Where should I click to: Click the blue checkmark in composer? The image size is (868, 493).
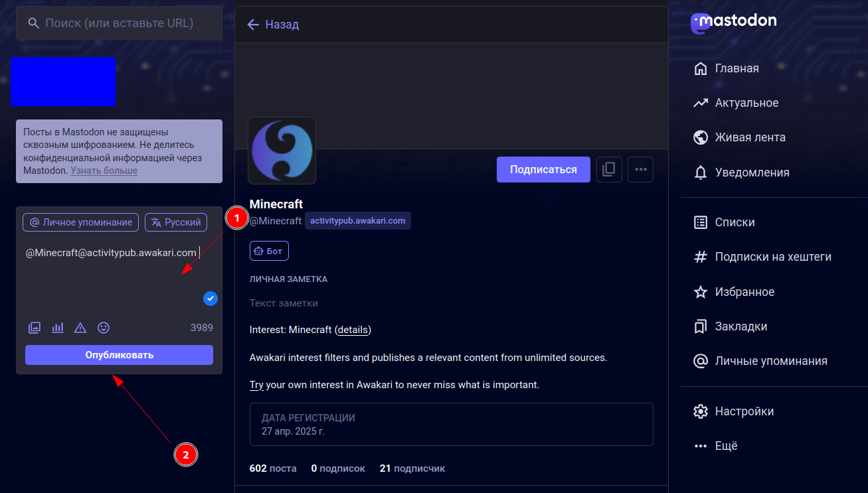point(211,299)
